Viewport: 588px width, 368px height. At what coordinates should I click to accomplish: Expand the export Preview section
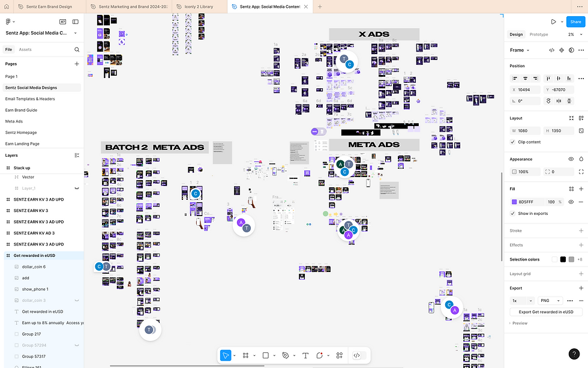(x=518, y=323)
